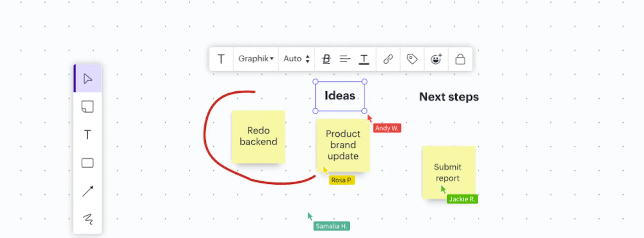The height and width of the screenshot is (238, 644).
Task: Choose the sticky note tool
Action: coord(88,107)
